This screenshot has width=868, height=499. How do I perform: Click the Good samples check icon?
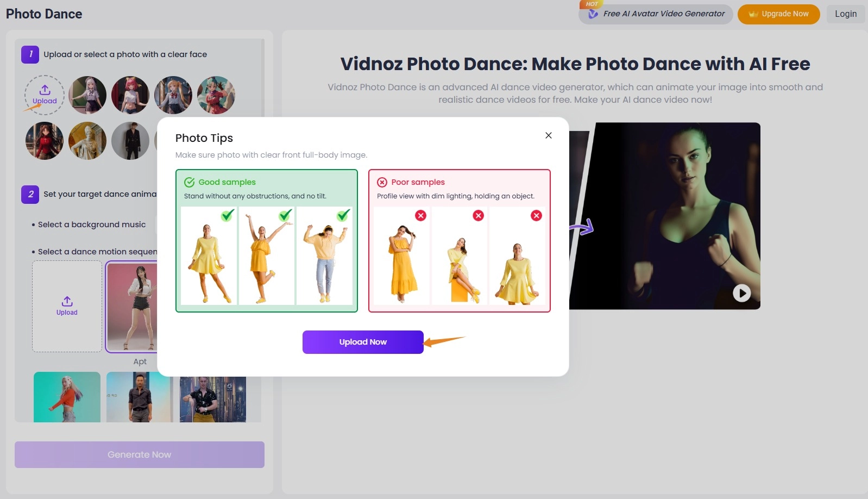pyautogui.click(x=190, y=182)
